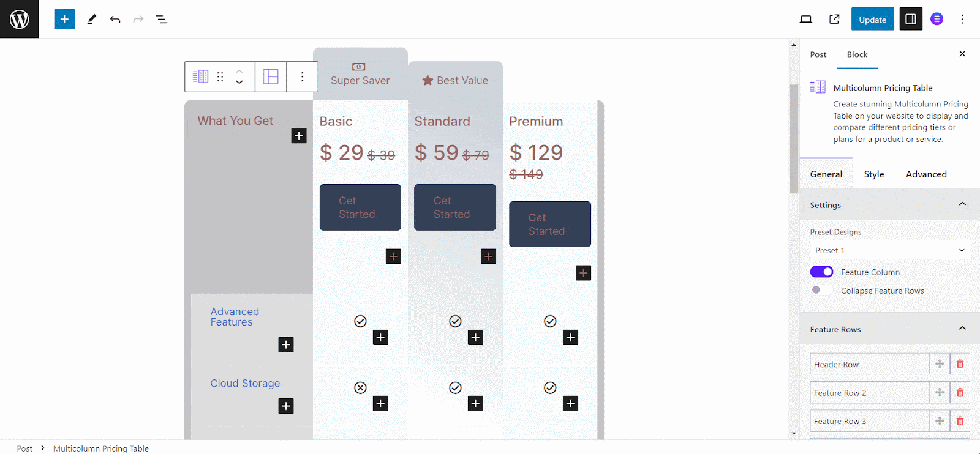Screen dimensions: 980x454
Task: Click the undo arrow icon
Action: click(x=115, y=20)
